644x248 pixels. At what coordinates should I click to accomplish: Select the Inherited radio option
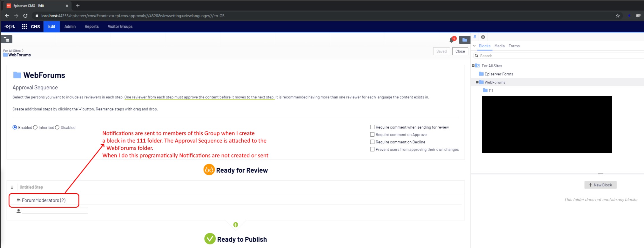coord(35,127)
